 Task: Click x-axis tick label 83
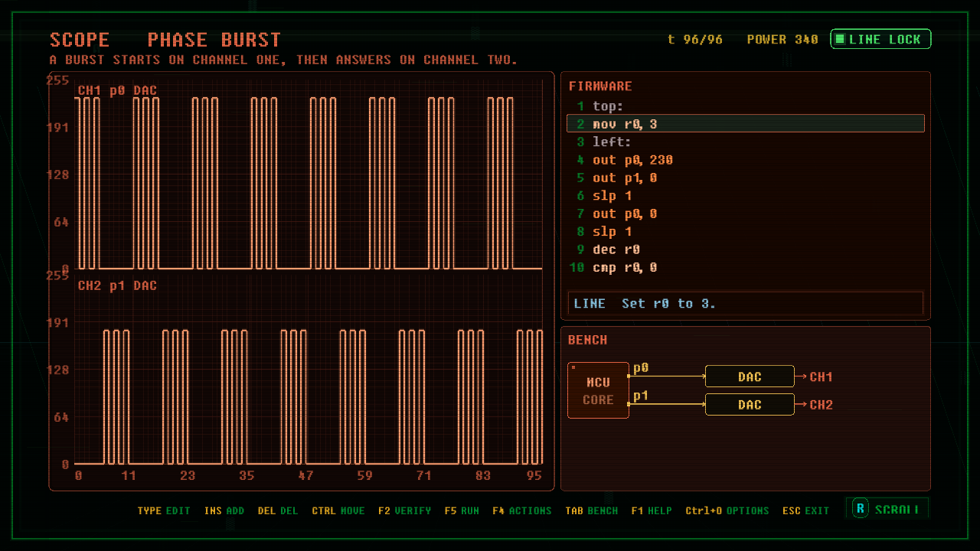click(x=483, y=476)
